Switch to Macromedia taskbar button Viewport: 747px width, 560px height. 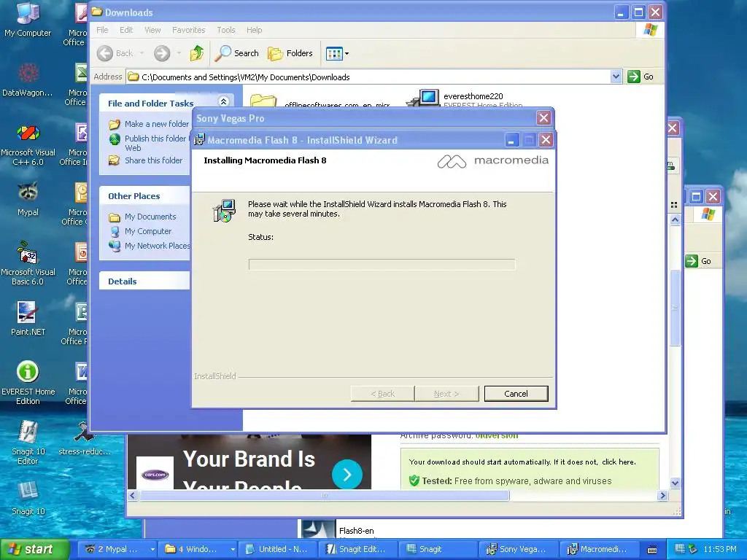[598, 549]
